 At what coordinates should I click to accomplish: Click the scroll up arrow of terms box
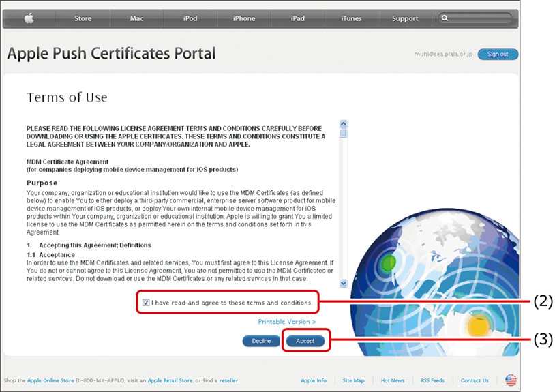[344, 124]
